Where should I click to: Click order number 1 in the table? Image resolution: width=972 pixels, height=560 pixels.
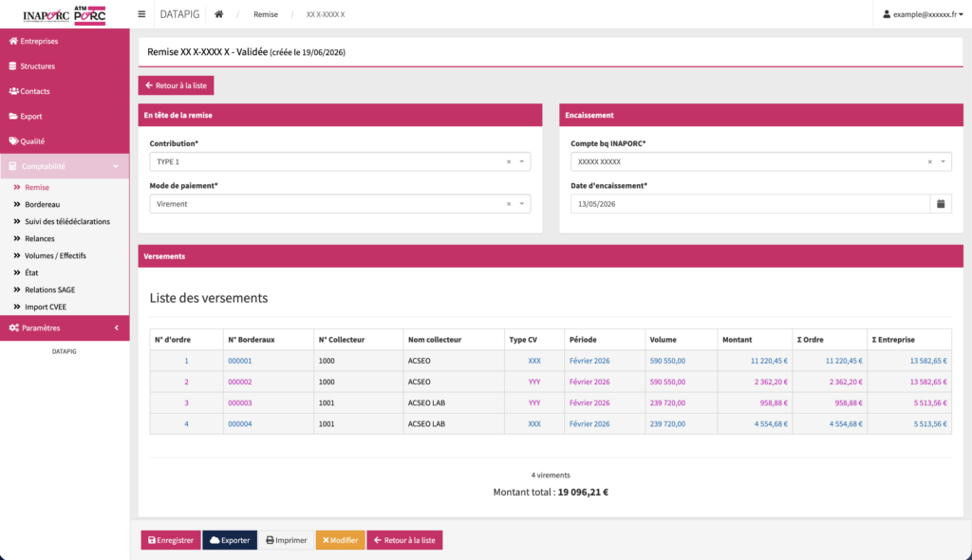[x=186, y=361]
